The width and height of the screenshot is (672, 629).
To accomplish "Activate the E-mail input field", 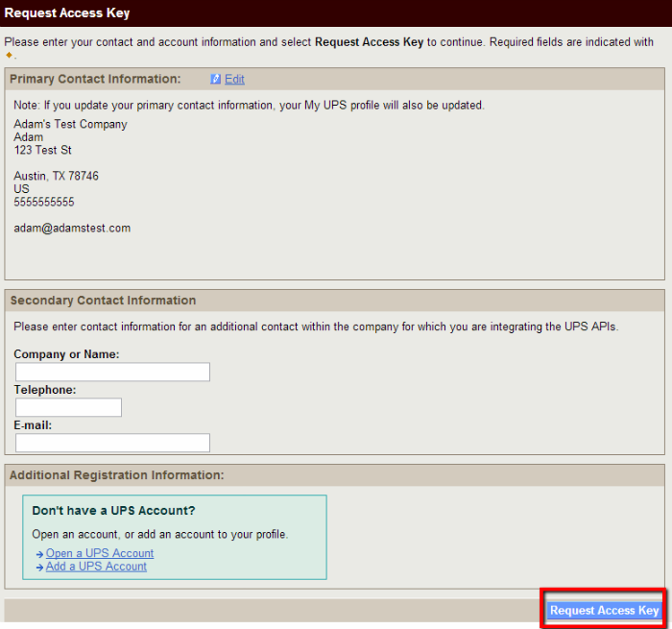I will tap(112, 443).
